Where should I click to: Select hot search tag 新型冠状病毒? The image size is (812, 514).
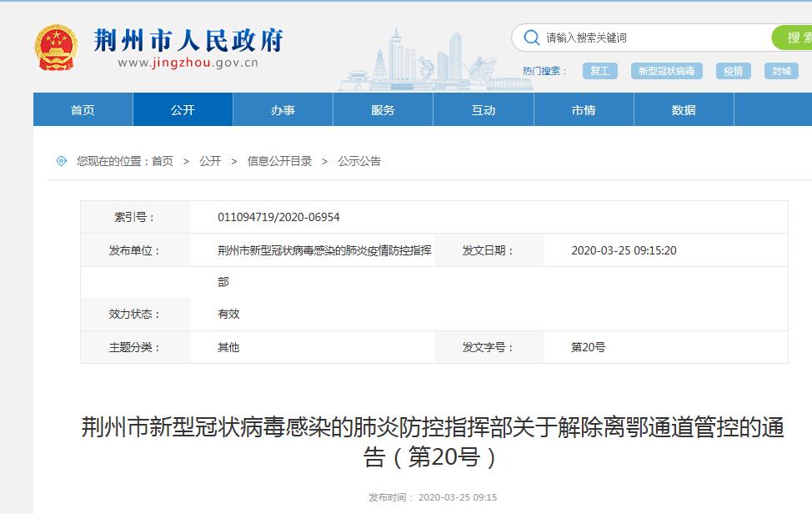[666, 71]
